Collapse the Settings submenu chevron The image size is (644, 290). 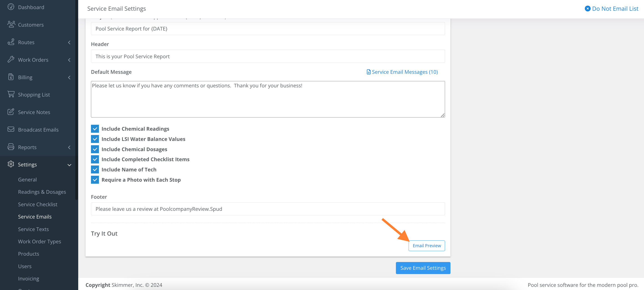click(69, 165)
